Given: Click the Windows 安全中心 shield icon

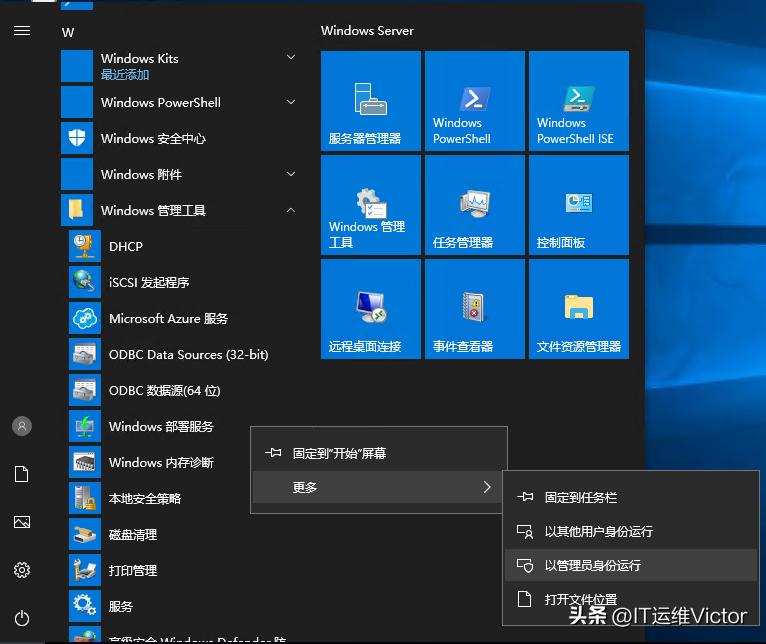Looking at the screenshot, I should (x=77, y=138).
